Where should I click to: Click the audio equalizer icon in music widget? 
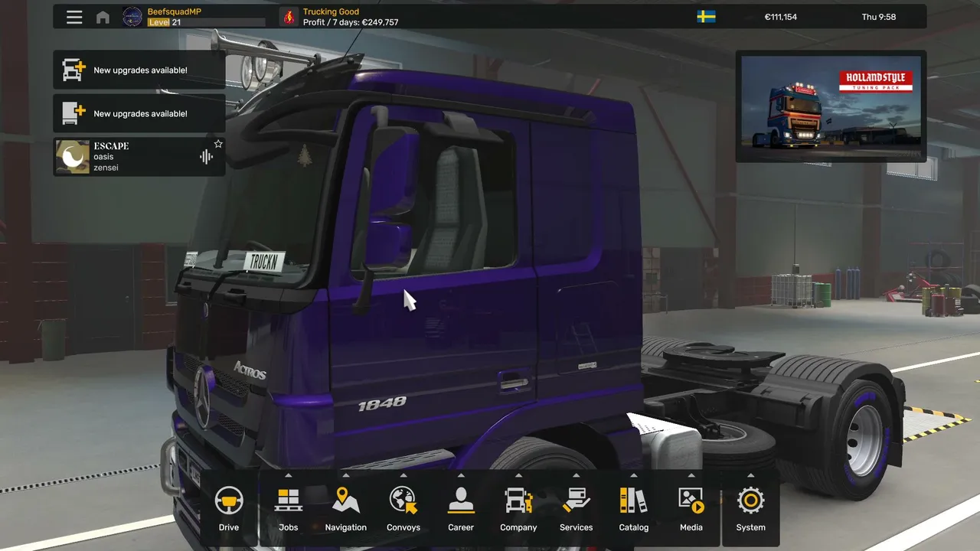click(205, 157)
